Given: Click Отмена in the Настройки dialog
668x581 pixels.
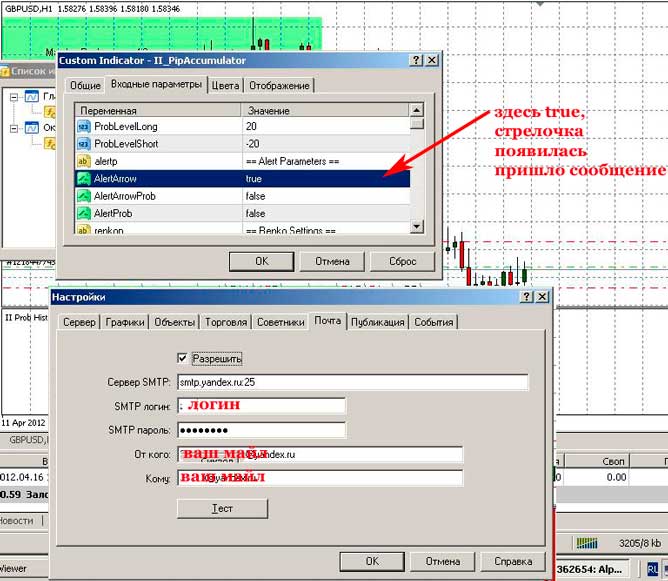Looking at the screenshot, I should [x=443, y=561].
